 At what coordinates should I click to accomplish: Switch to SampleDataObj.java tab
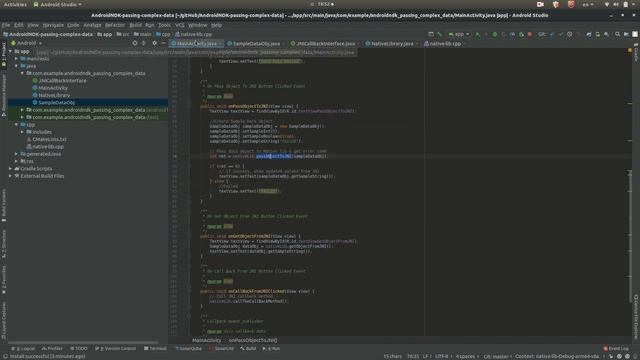pyautogui.click(x=256, y=44)
